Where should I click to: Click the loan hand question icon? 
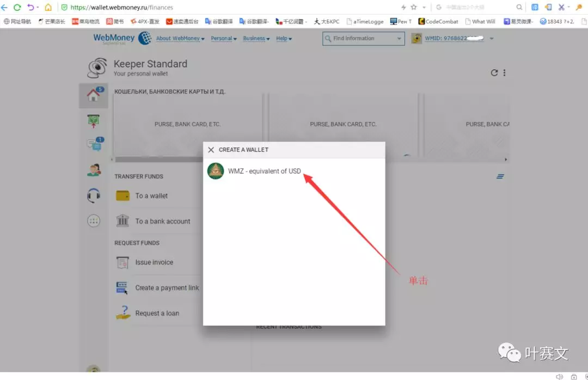point(123,312)
